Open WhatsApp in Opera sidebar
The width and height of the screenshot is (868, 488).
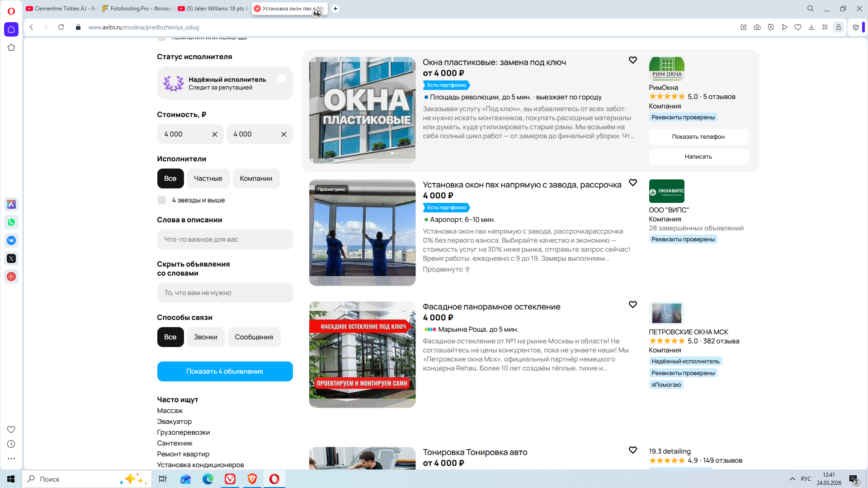11,222
